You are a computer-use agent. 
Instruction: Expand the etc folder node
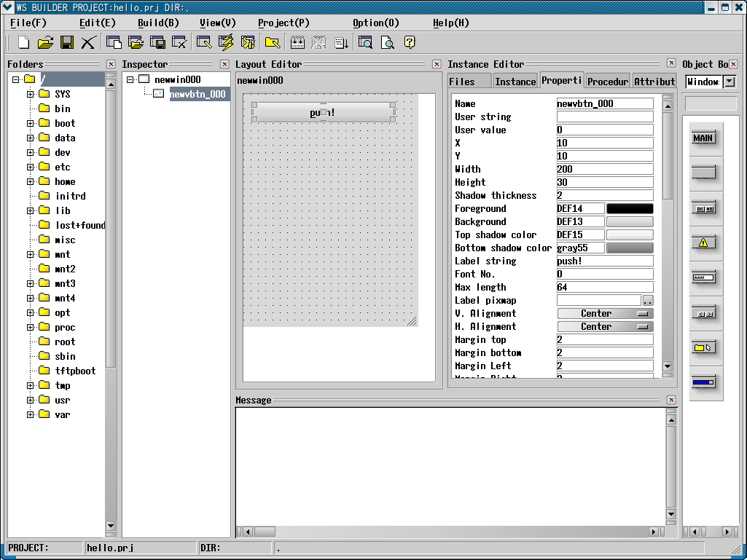[x=30, y=167]
